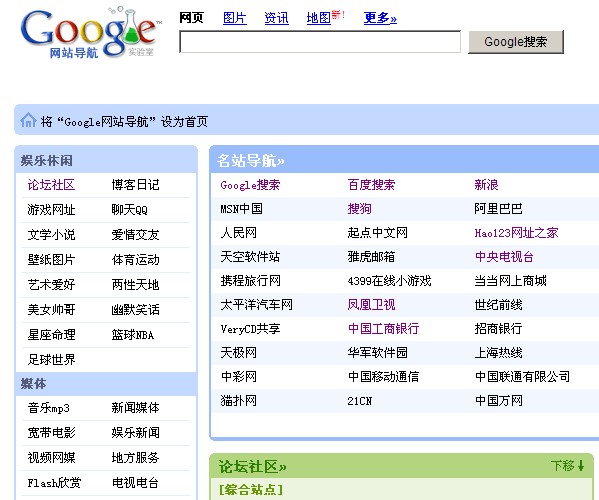Visit the 新浪 site link
The height and width of the screenshot is (500, 599).
(x=486, y=185)
